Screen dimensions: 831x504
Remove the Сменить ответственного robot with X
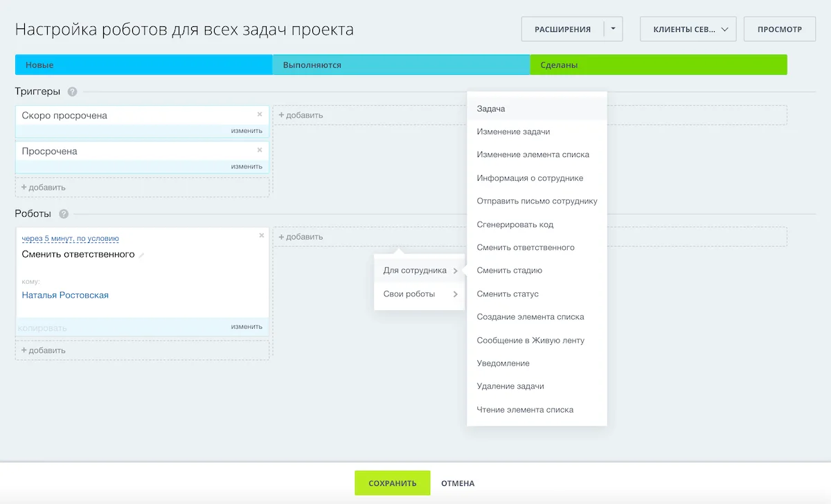click(261, 235)
